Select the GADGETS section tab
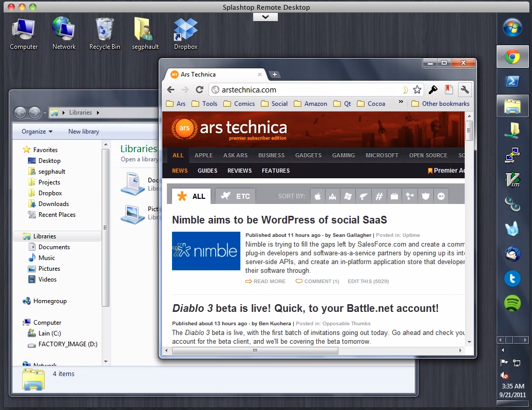Screen dimensions: 532x410 [x=308, y=155]
